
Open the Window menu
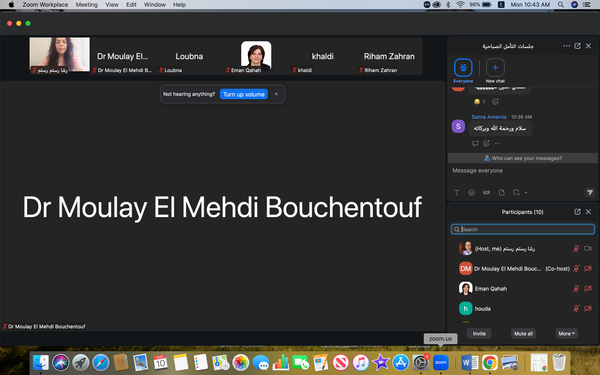pos(155,5)
